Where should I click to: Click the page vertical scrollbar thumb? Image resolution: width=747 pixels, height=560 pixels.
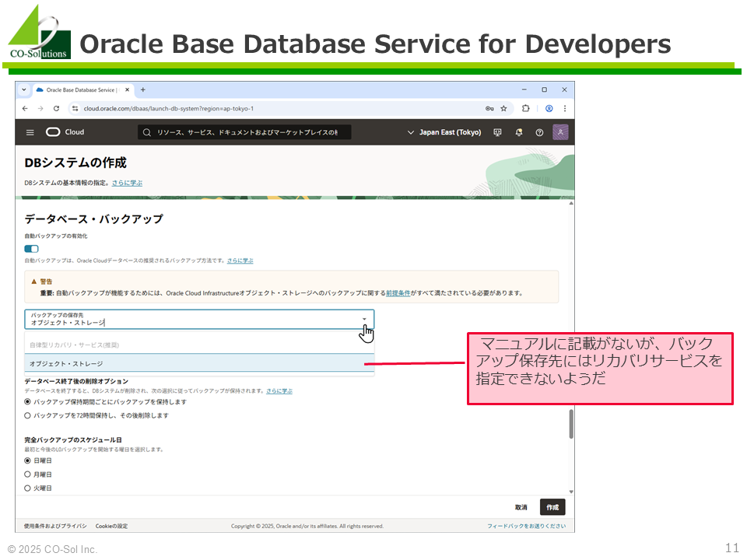tap(571, 424)
